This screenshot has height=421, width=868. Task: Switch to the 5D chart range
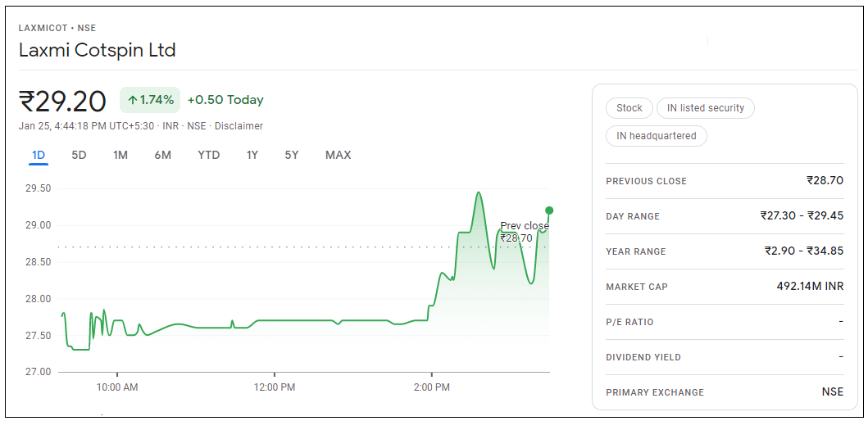click(80, 156)
